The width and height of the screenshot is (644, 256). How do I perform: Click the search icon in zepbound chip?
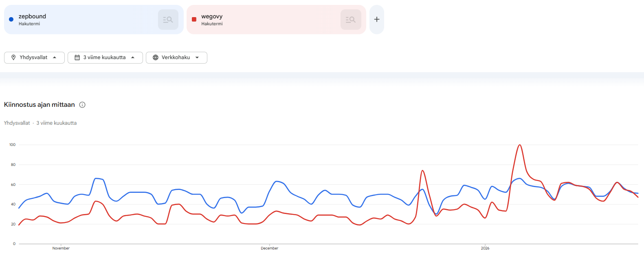coord(168,20)
